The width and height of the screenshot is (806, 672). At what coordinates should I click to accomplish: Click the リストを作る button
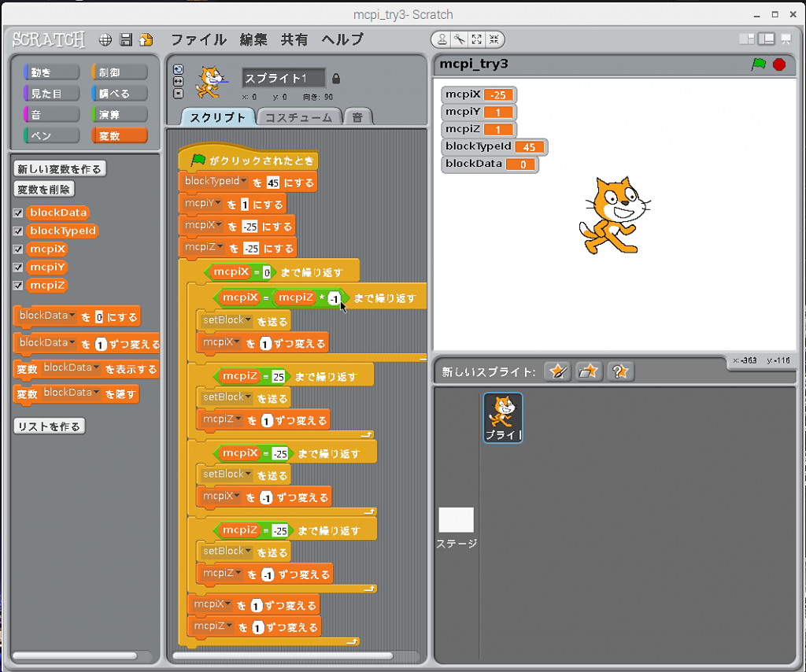50,426
